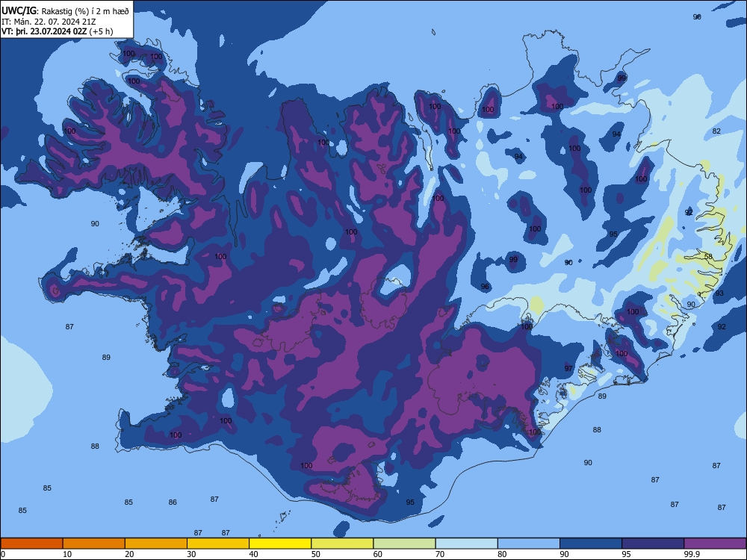Click the '60' legend tick label
This screenshot has width=747, height=560.
point(378,554)
